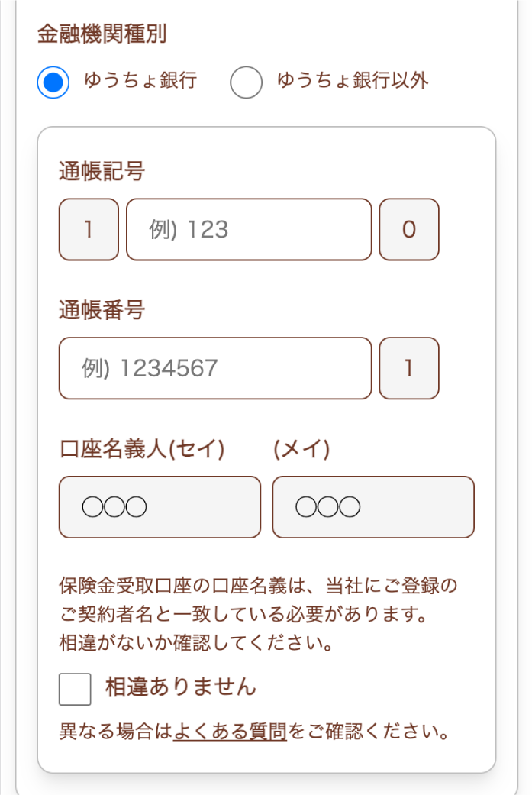
Task: Click the fixed '1' box beside 通帳番号
Action: click(x=409, y=368)
